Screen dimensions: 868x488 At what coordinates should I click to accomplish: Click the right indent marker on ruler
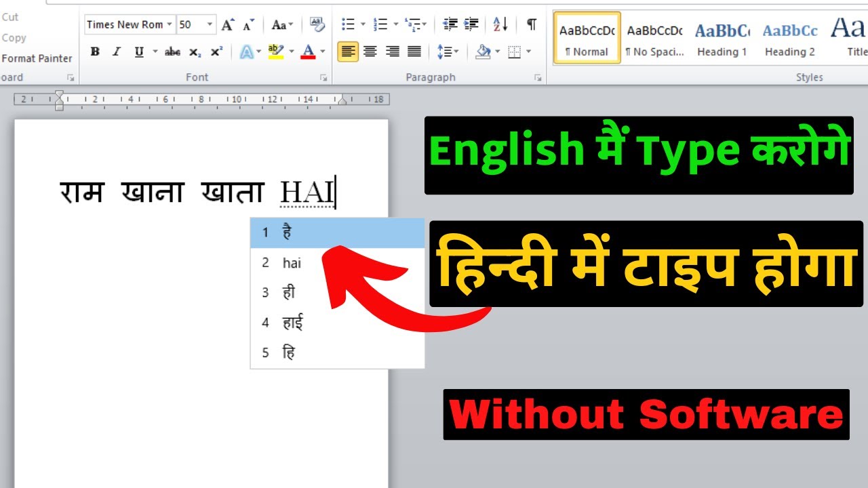[x=342, y=102]
